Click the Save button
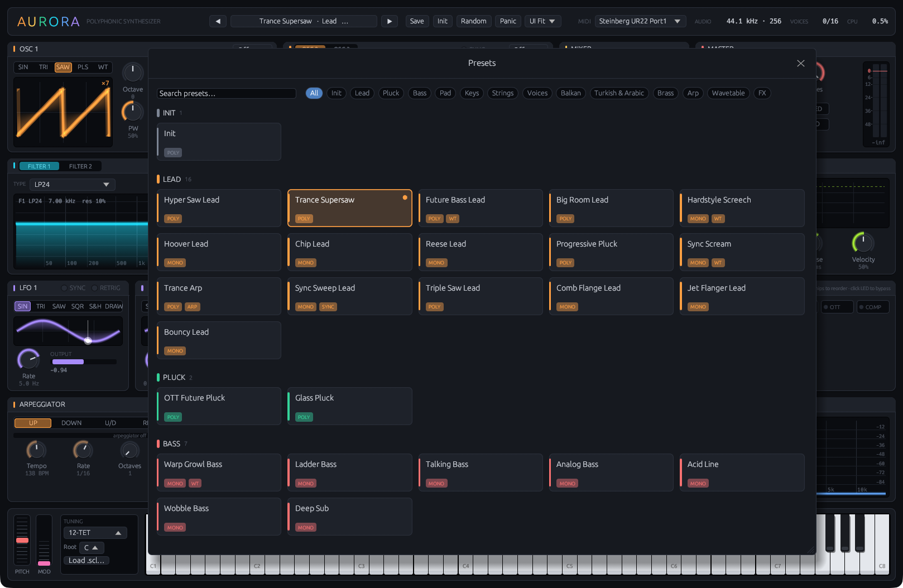Image resolution: width=903 pixels, height=588 pixels. point(417,21)
